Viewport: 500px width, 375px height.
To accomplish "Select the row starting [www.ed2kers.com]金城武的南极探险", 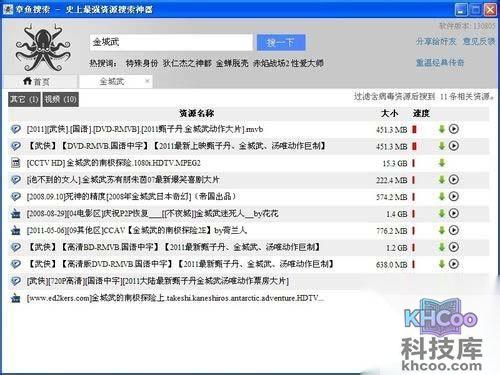I will [x=249, y=298].
